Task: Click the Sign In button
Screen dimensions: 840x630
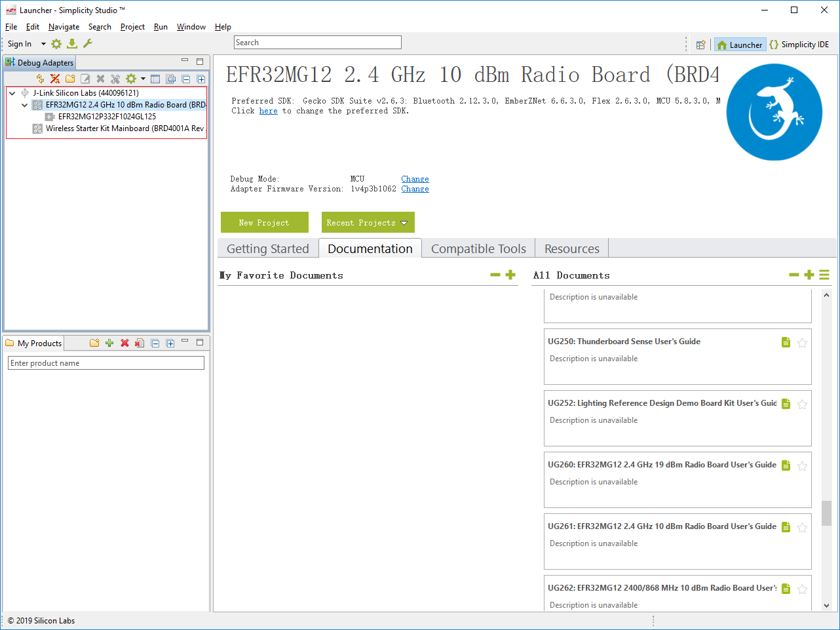Action: tap(20, 44)
